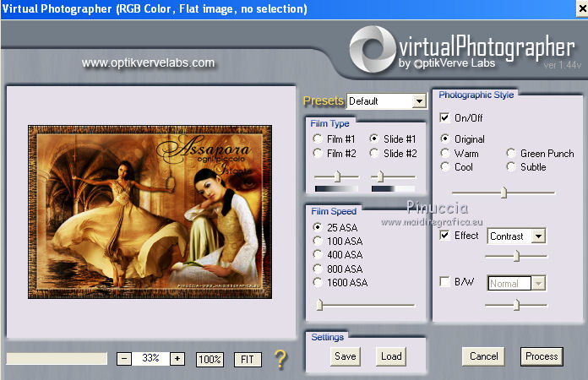Select the Original photographic style
The height and width of the screenshot is (380, 588).
(x=445, y=139)
